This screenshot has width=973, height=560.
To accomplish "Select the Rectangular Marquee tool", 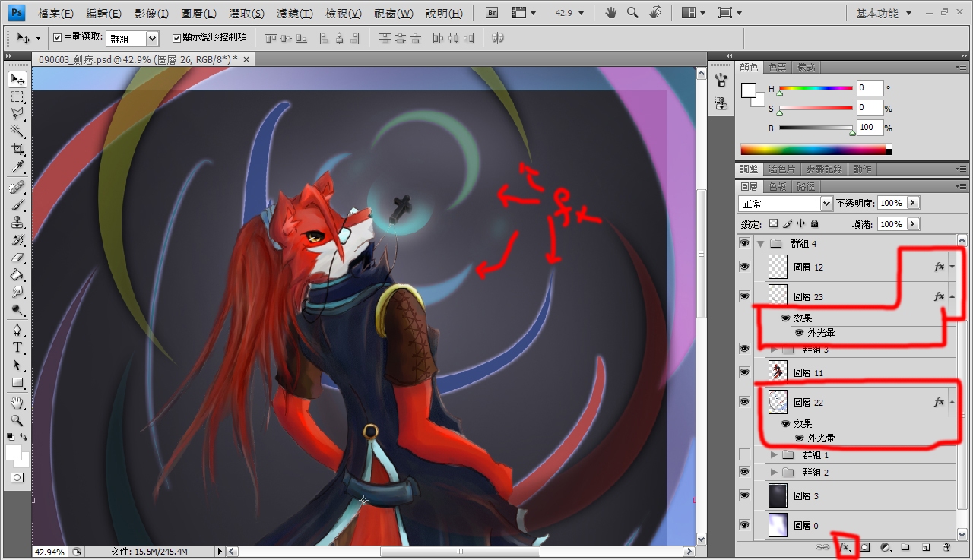I will coord(17,96).
